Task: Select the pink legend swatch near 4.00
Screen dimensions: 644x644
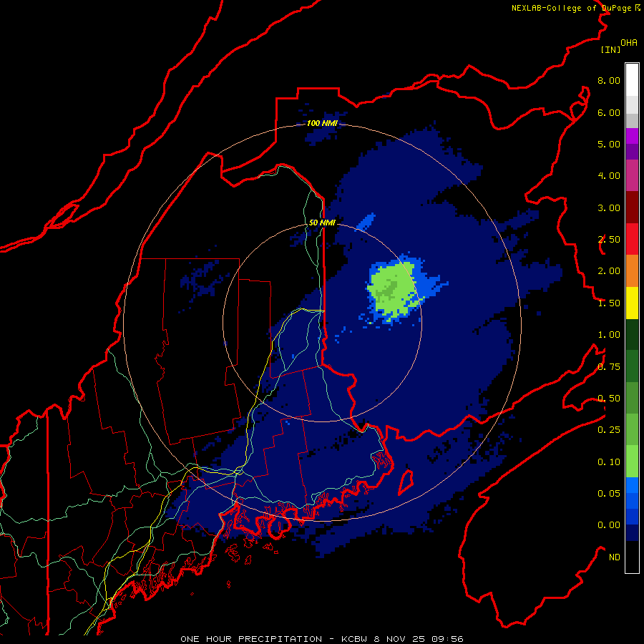Action: point(632,175)
